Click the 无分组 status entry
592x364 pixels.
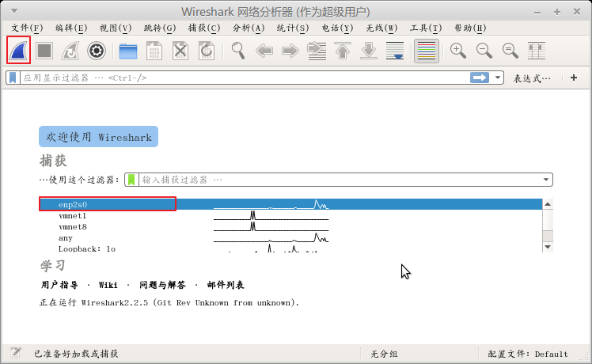[x=384, y=354]
